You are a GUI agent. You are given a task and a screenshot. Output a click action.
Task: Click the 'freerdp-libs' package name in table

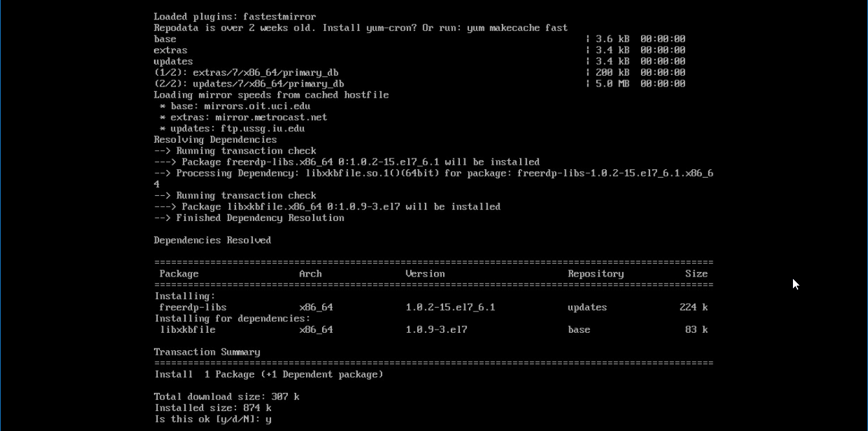193,308
